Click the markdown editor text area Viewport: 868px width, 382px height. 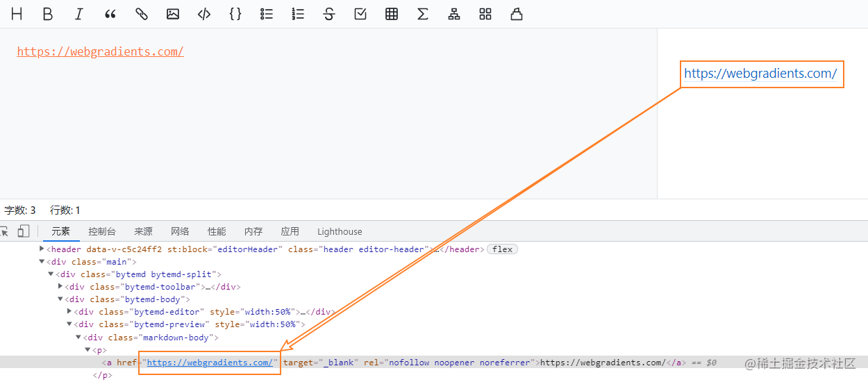coord(328,113)
